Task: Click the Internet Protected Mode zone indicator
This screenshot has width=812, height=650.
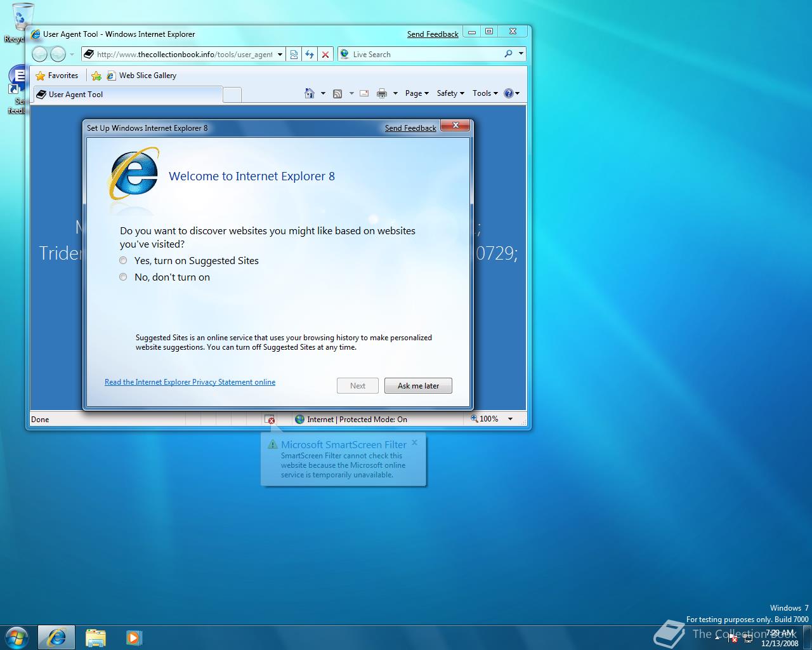Action: [x=351, y=420]
